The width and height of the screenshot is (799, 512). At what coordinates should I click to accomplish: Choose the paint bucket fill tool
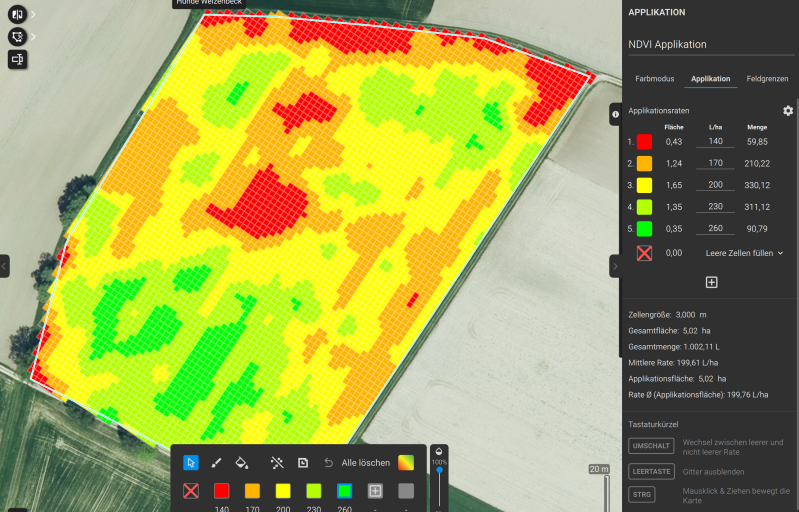click(241, 463)
